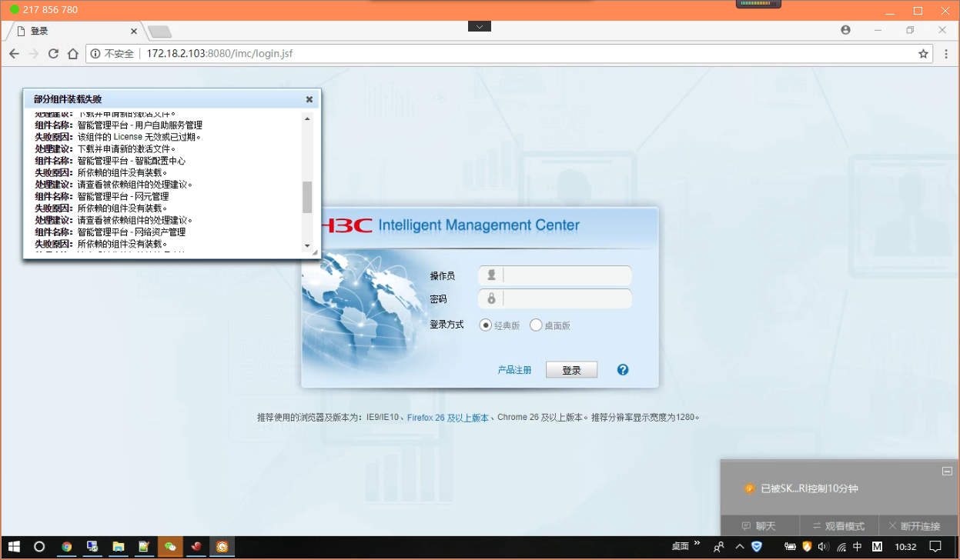
Task: Click the remote session keyboard icon
Action: (759, 3)
